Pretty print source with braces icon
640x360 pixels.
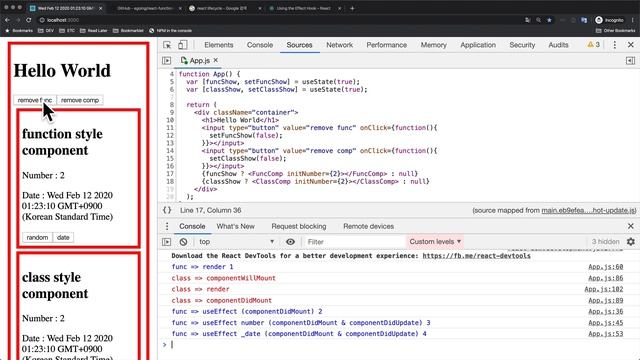click(167, 210)
